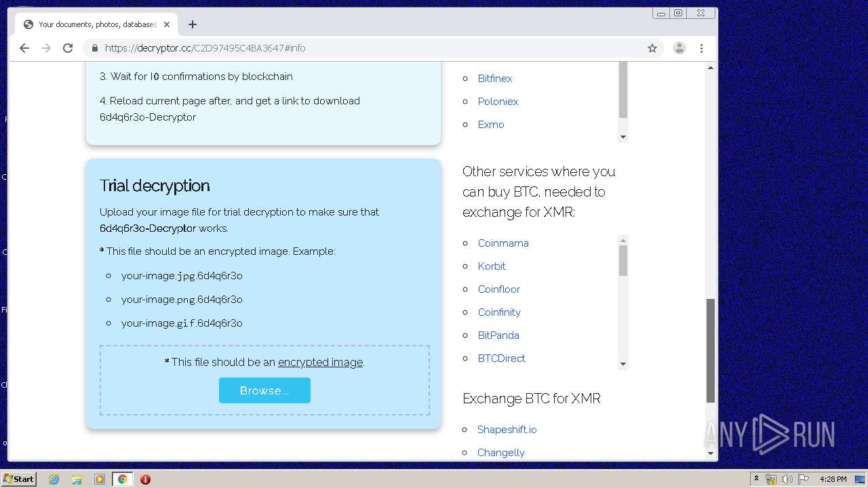Image resolution: width=868 pixels, height=488 pixels.
Task: Click the BTC services list scrollbar thumb
Action: (x=623, y=260)
